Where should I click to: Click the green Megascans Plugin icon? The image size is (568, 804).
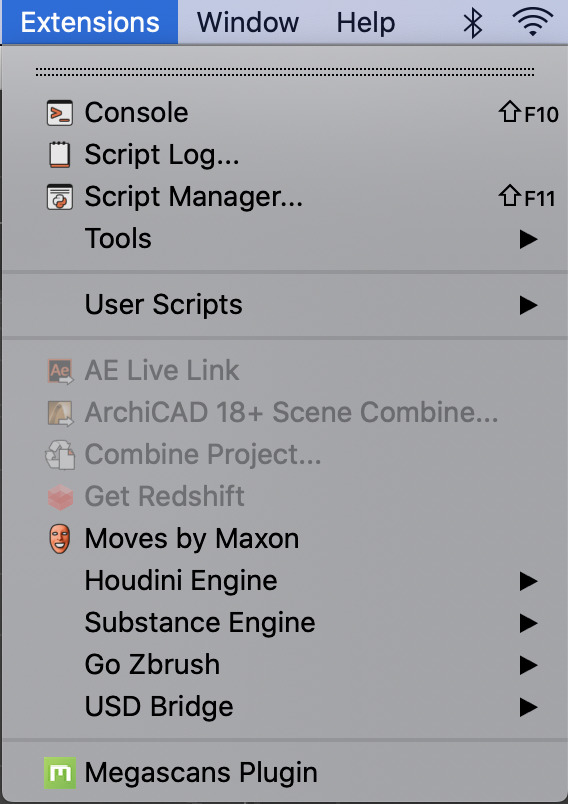tap(60, 773)
